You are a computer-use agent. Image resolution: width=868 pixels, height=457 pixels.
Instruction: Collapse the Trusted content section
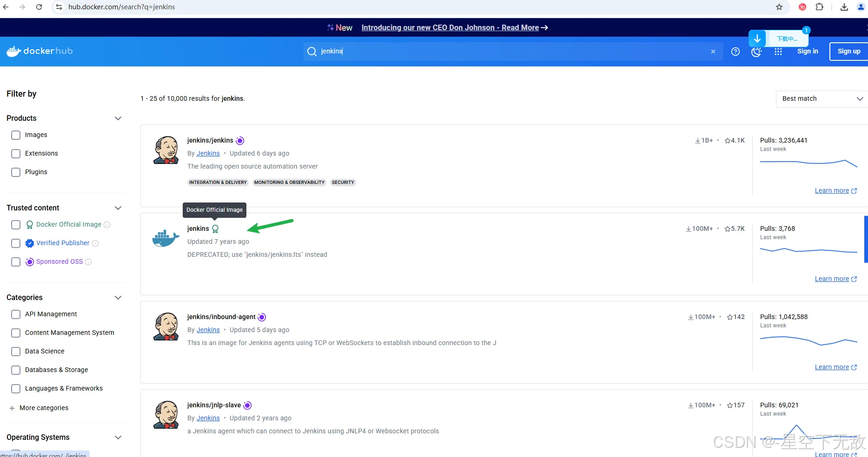tap(118, 208)
